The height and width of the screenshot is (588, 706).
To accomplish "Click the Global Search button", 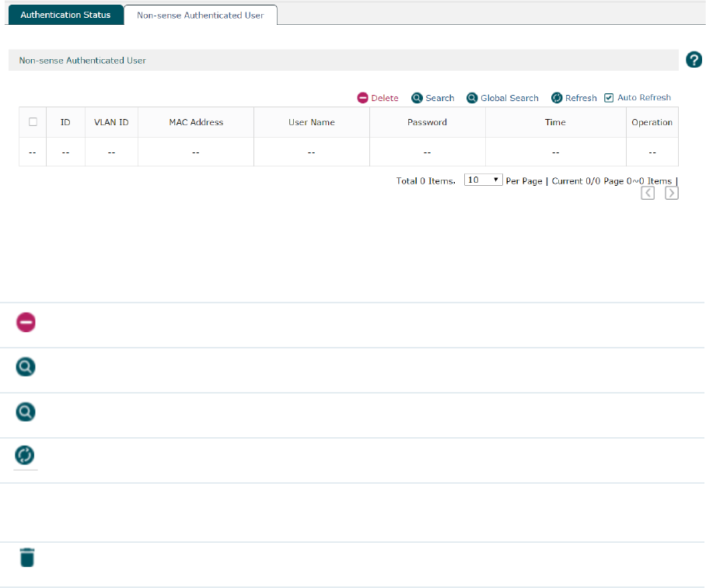I will click(502, 98).
